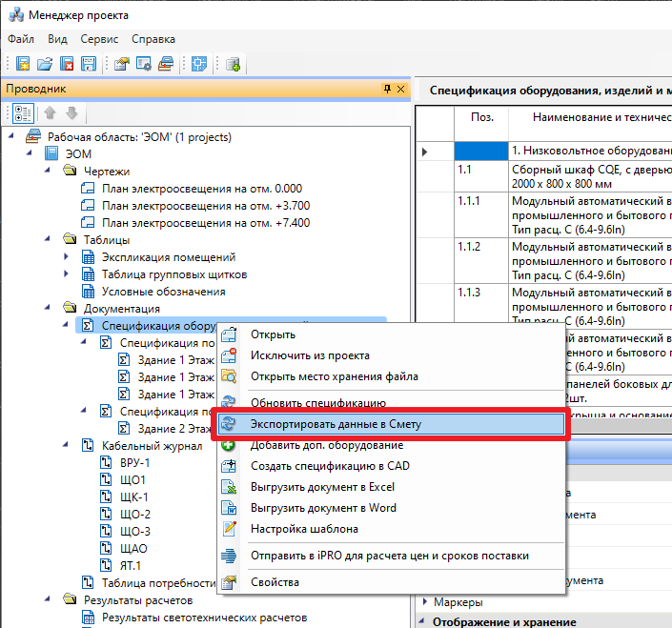Choose Свойства in the context menu
672x628 pixels.
point(392,582)
